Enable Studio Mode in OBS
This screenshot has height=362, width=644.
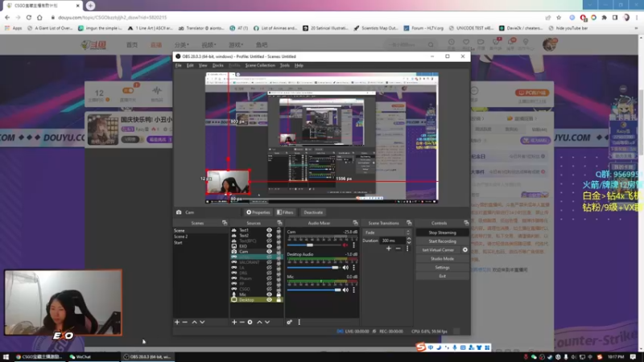(442, 258)
